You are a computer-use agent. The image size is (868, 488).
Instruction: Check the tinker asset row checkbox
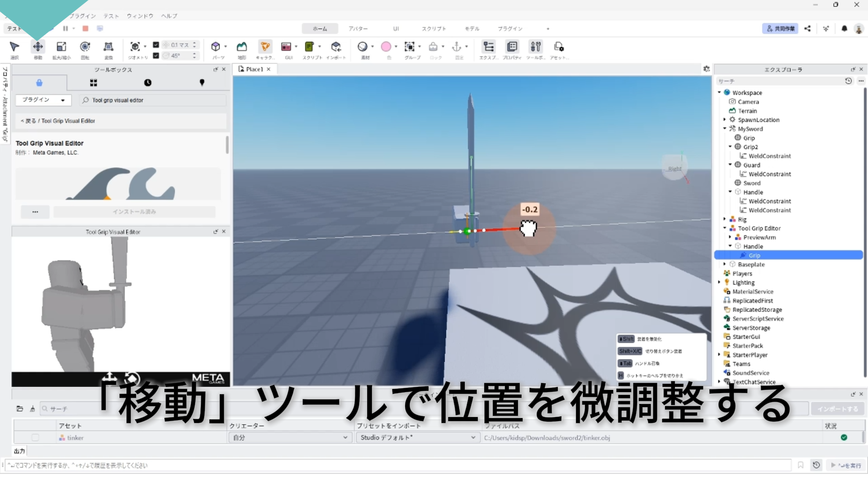point(35,437)
